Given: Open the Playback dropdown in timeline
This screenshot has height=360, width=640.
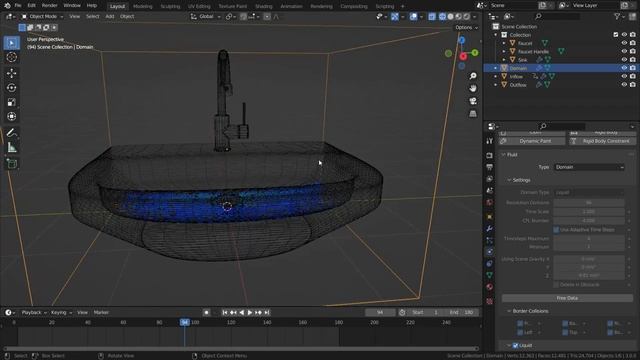Looking at the screenshot, I should coord(34,313).
